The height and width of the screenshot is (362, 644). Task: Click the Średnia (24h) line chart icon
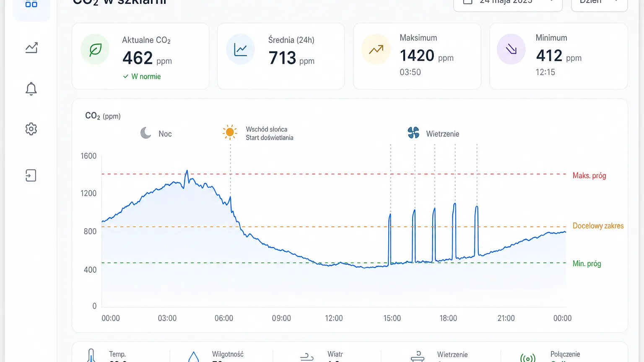241,49
